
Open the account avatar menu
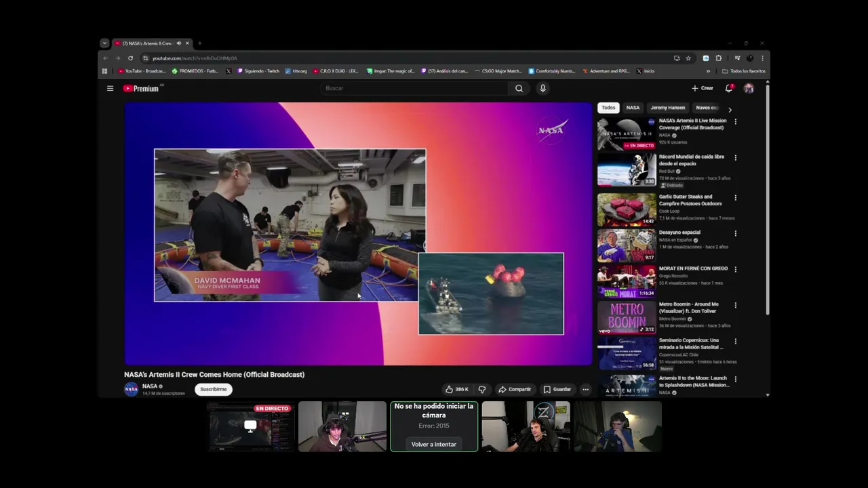749,88
